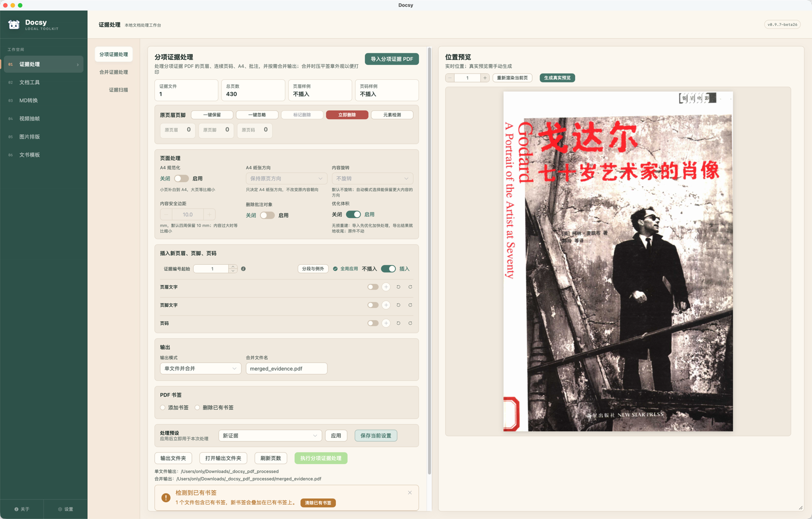
Task: Enable the 页眉文字 toggle
Action: point(373,287)
